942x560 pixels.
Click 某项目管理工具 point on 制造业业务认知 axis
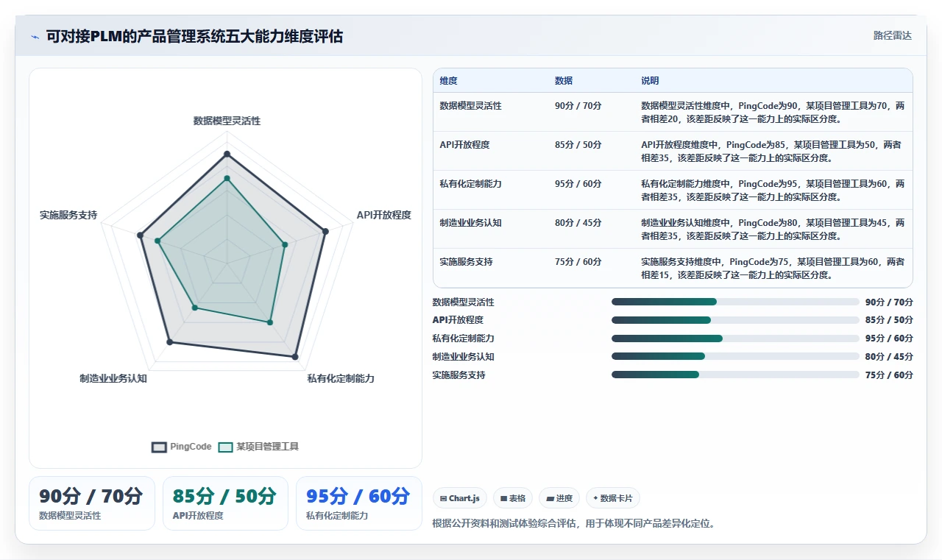pos(195,308)
